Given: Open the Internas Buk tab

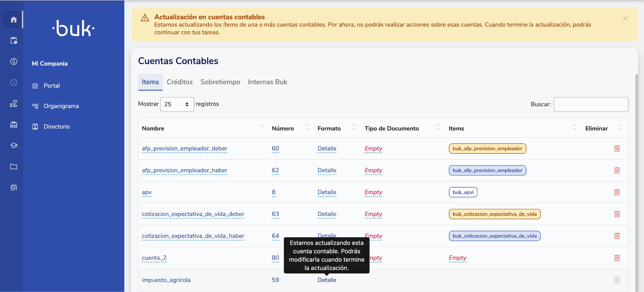Looking at the screenshot, I should click(x=267, y=82).
